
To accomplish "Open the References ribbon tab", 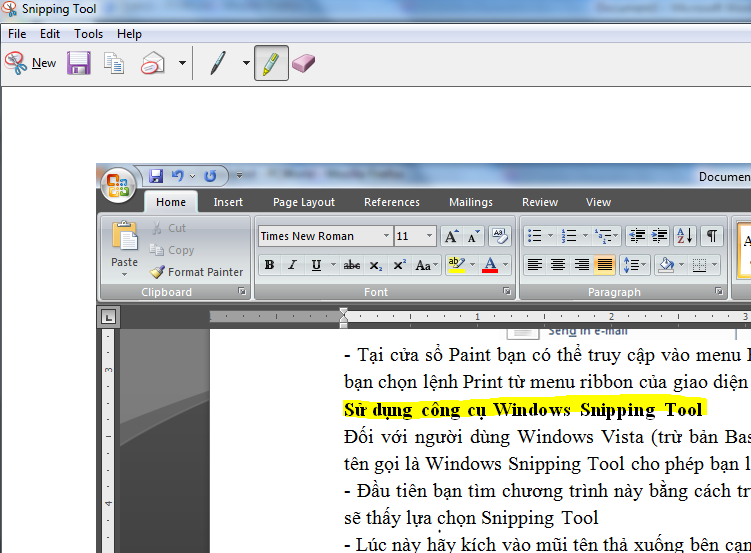I will coord(392,202).
